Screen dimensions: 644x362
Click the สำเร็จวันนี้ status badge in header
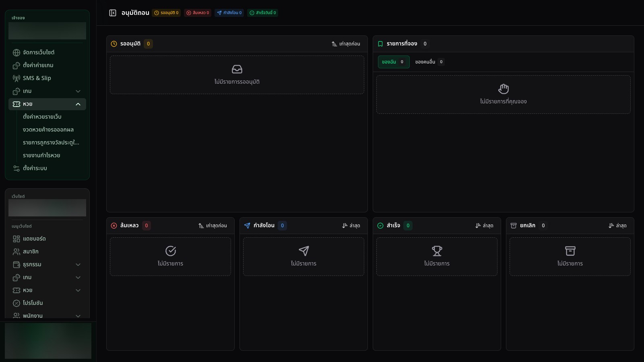pos(263,13)
